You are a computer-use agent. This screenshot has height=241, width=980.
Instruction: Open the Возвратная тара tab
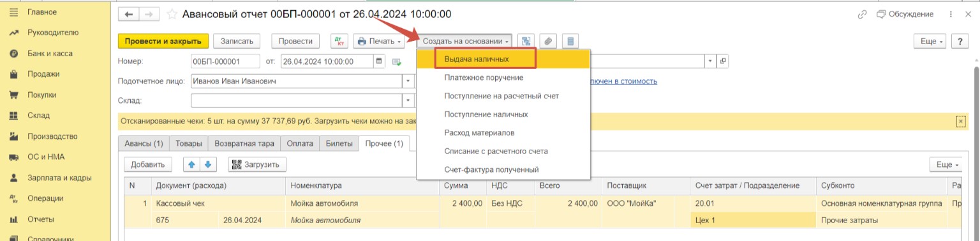pyautogui.click(x=244, y=143)
